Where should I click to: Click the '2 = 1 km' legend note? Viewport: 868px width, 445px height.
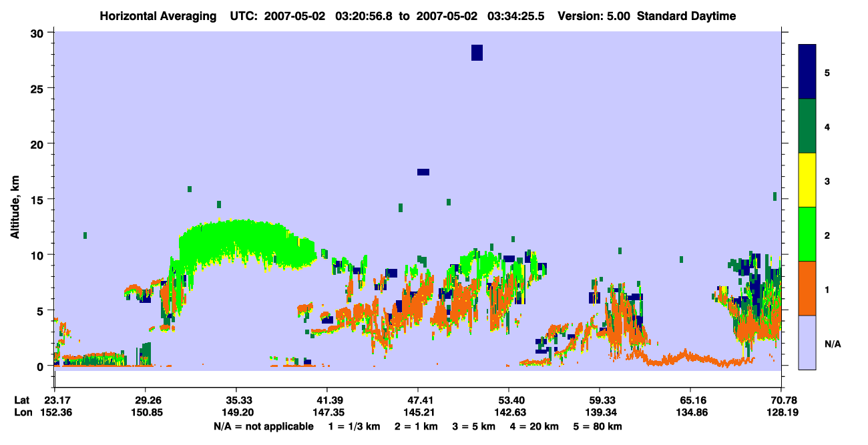pyautogui.click(x=416, y=426)
